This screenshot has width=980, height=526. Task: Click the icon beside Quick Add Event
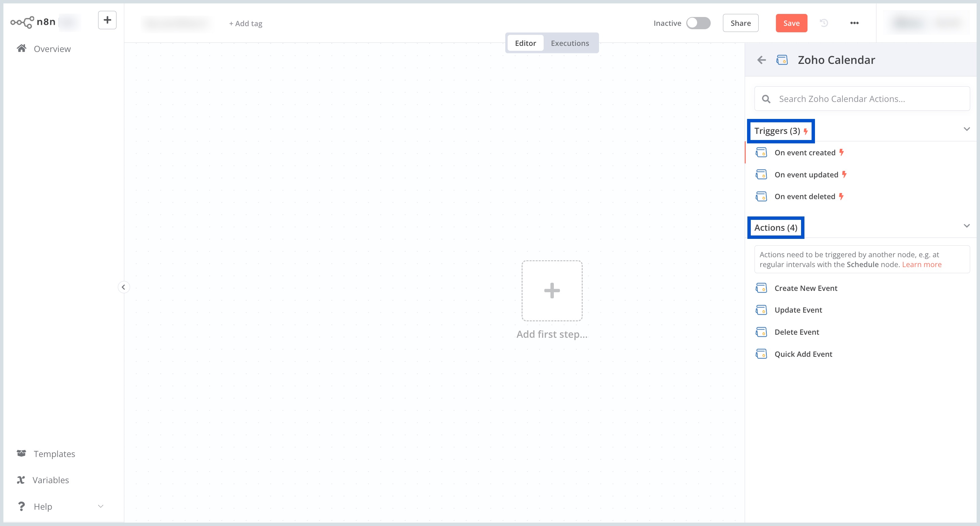tap(761, 354)
